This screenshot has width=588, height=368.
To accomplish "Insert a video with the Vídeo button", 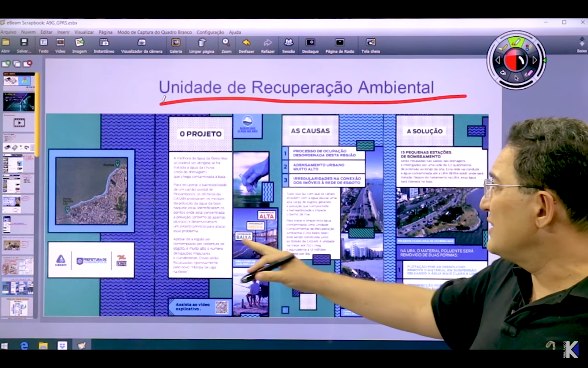I will 60,45.
